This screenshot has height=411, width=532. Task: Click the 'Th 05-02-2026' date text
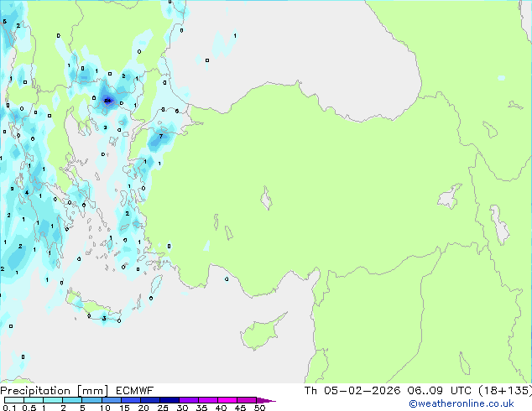(352, 391)
